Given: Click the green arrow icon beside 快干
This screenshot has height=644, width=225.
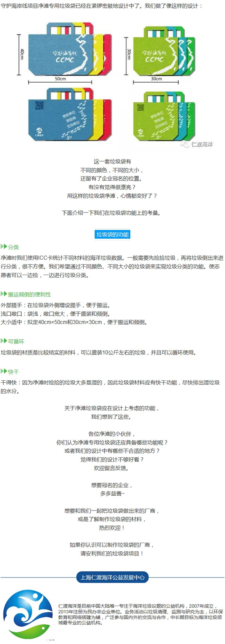Looking at the screenshot, I should [4, 371].
